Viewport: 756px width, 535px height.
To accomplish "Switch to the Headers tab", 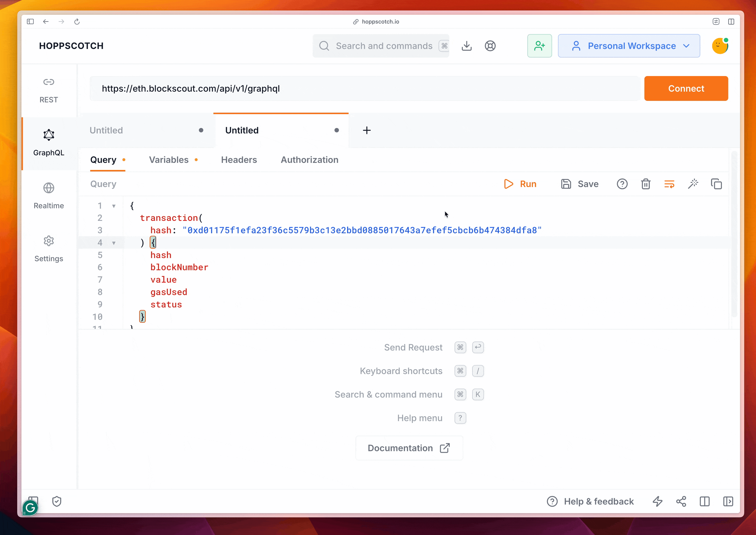I will click(x=239, y=160).
